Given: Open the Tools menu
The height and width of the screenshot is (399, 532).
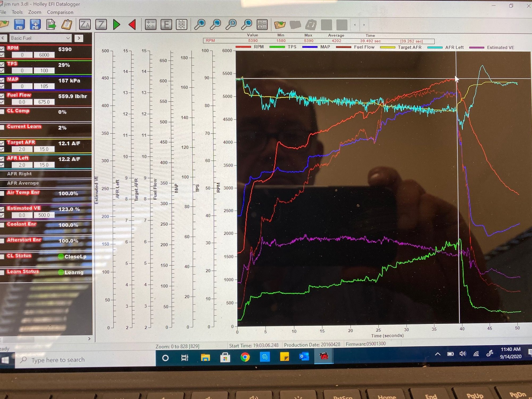Looking at the screenshot, I should click(17, 12).
